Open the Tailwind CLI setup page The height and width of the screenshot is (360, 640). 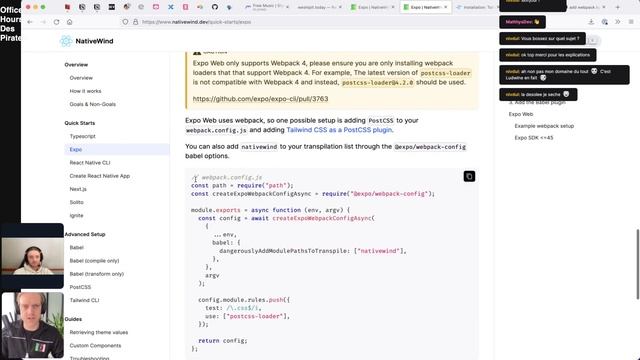point(84,300)
